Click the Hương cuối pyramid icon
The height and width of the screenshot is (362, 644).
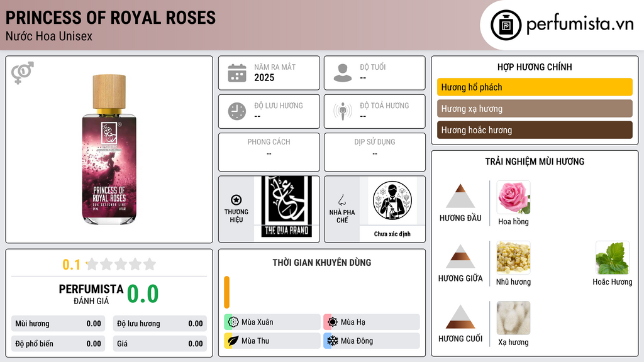click(460, 317)
